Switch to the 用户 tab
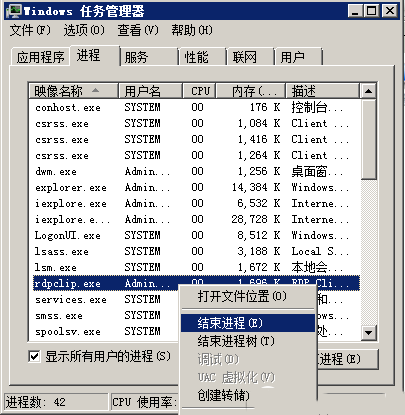This screenshot has height=415, width=405. pyautogui.click(x=299, y=57)
